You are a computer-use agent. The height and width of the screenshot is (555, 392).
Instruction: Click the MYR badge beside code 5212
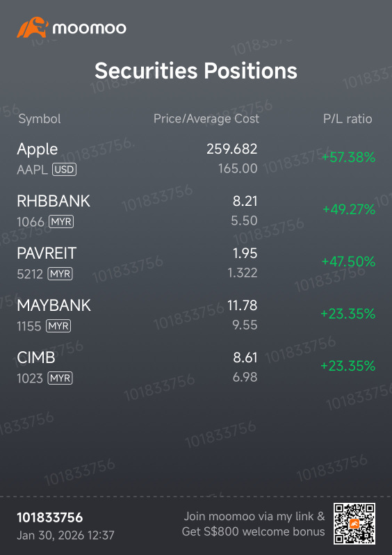pos(60,274)
